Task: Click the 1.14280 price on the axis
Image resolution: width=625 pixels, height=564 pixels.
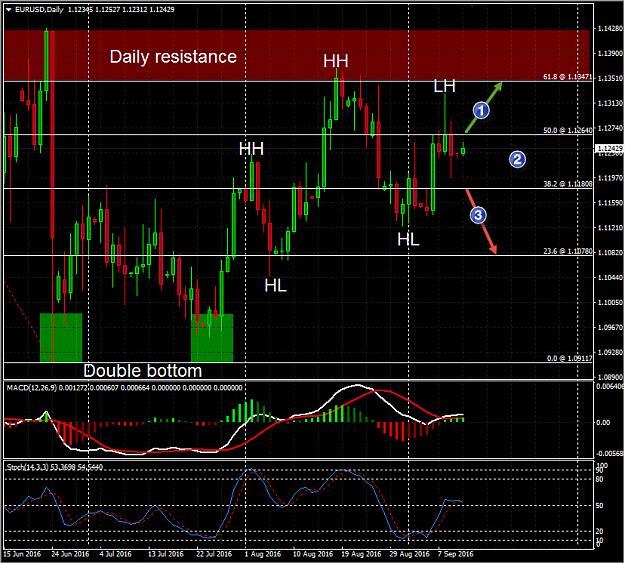Action: pyautogui.click(x=609, y=28)
